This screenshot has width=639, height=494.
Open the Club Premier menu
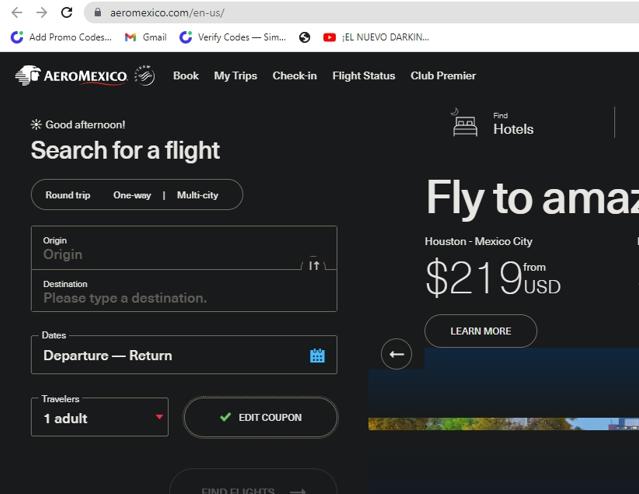point(443,76)
